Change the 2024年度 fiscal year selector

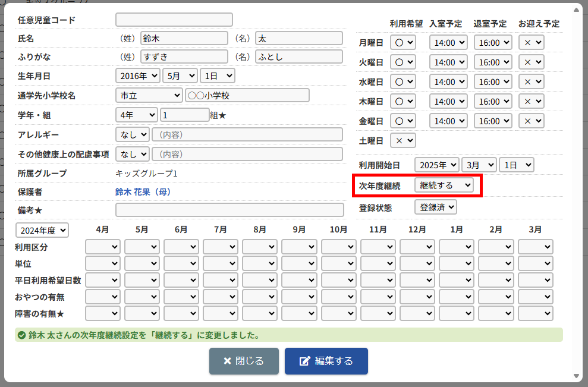pos(42,230)
